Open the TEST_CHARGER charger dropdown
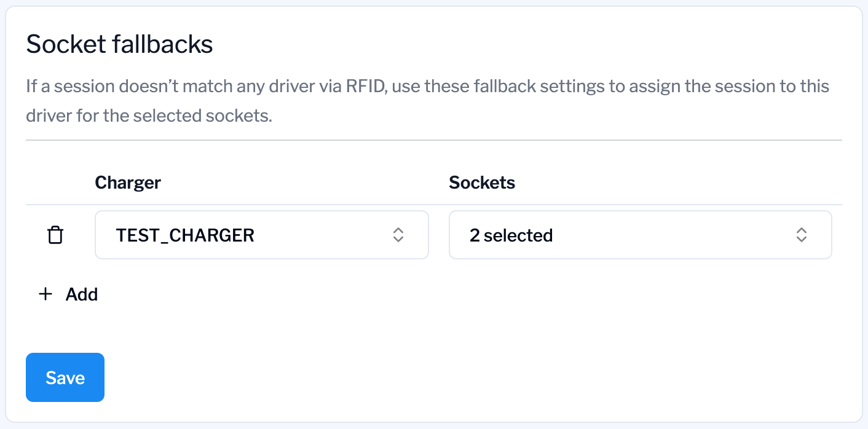This screenshot has width=868, height=429. click(x=261, y=235)
